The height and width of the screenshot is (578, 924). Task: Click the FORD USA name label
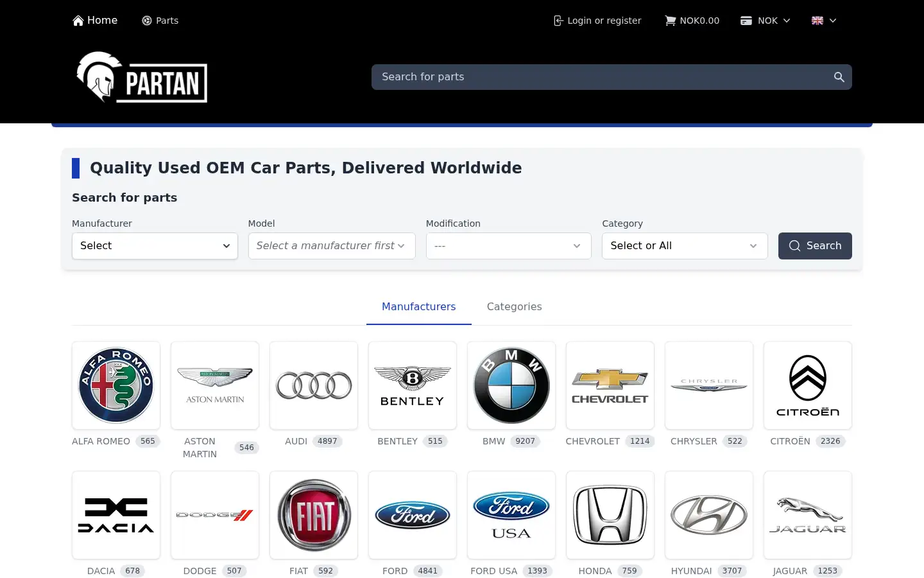493,571
